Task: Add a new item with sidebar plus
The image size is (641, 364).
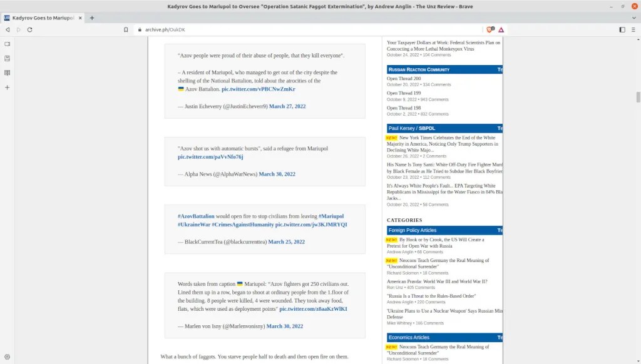Action: [8, 87]
